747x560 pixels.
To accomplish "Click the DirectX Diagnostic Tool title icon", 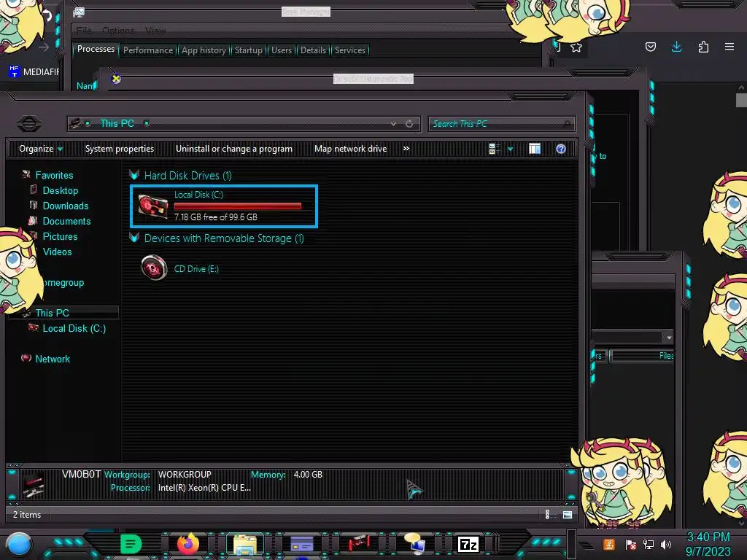I will tap(116, 79).
